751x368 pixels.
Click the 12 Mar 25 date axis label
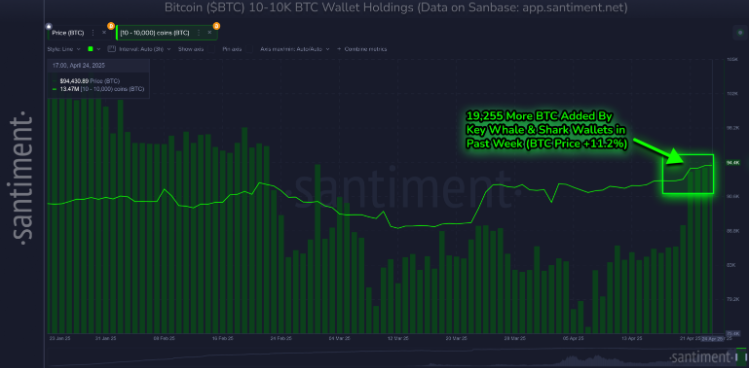coord(398,338)
